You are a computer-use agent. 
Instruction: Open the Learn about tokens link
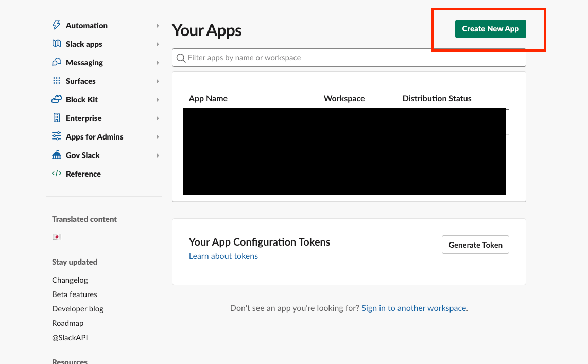223,256
